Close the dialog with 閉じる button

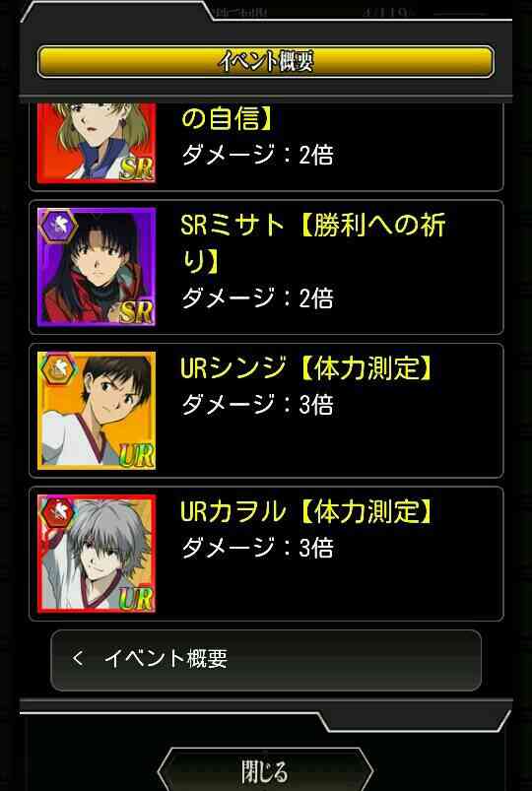click(265, 771)
